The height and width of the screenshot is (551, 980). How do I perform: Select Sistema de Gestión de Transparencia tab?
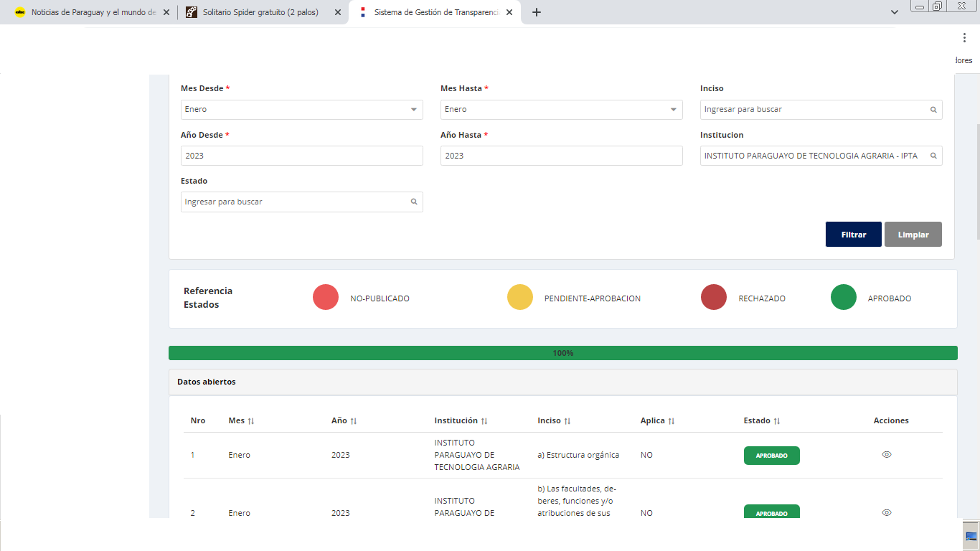coord(435,12)
